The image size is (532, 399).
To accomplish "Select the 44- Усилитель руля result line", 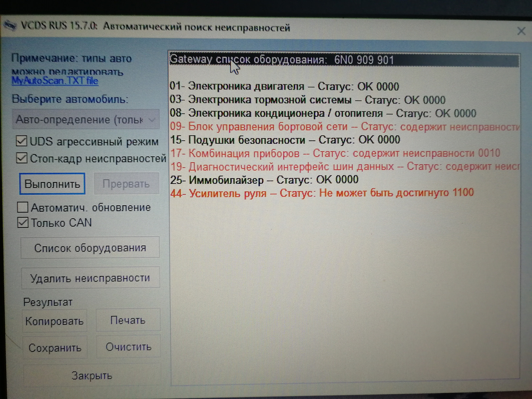I will [x=321, y=193].
